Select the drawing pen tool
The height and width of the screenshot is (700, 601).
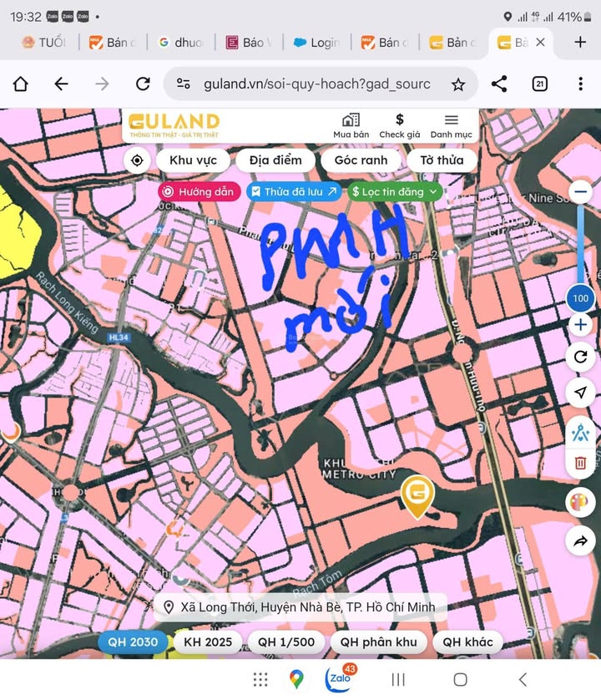point(581,433)
